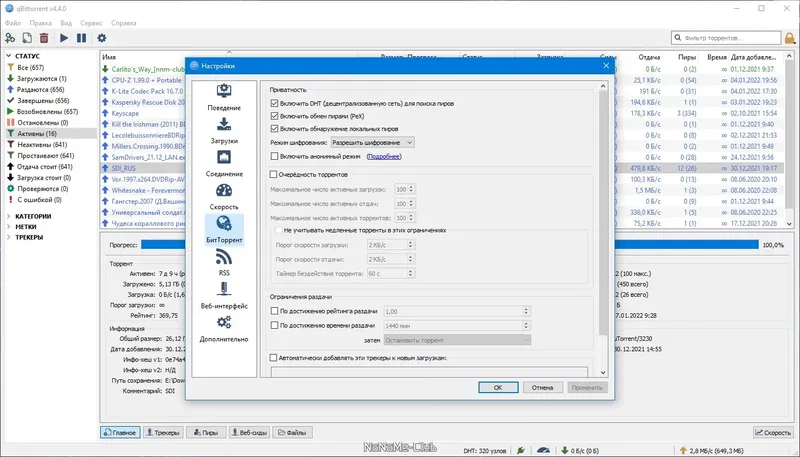The image size is (800, 457).
Task: Click the delete torrent trash icon
Action: coord(44,38)
